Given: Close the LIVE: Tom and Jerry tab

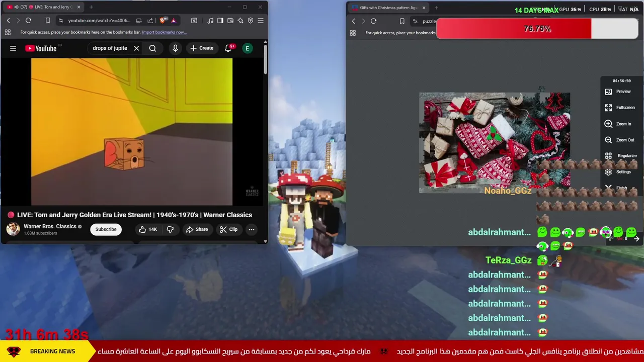Looking at the screenshot, I should pyautogui.click(x=78, y=7).
